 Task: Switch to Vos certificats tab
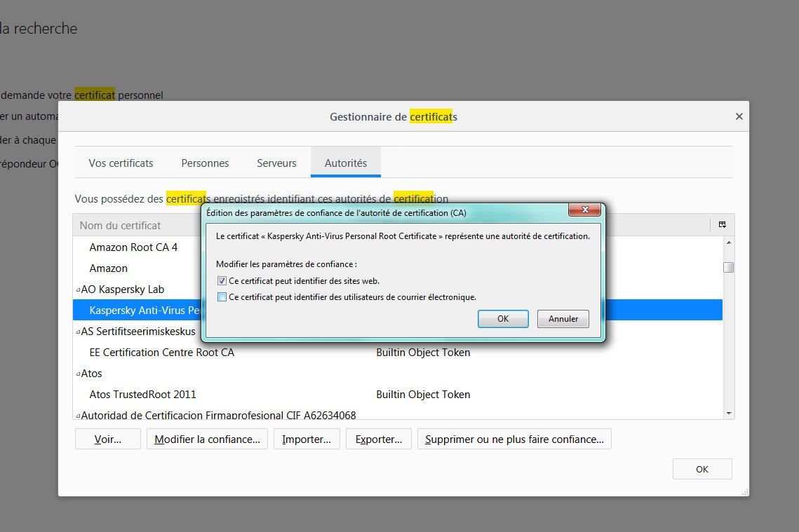point(121,163)
